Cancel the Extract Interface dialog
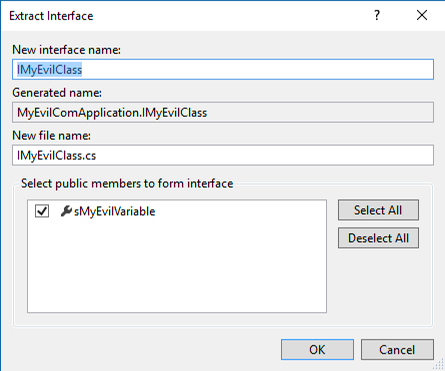This screenshot has height=371, width=445. pyautogui.click(x=397, y=350)
